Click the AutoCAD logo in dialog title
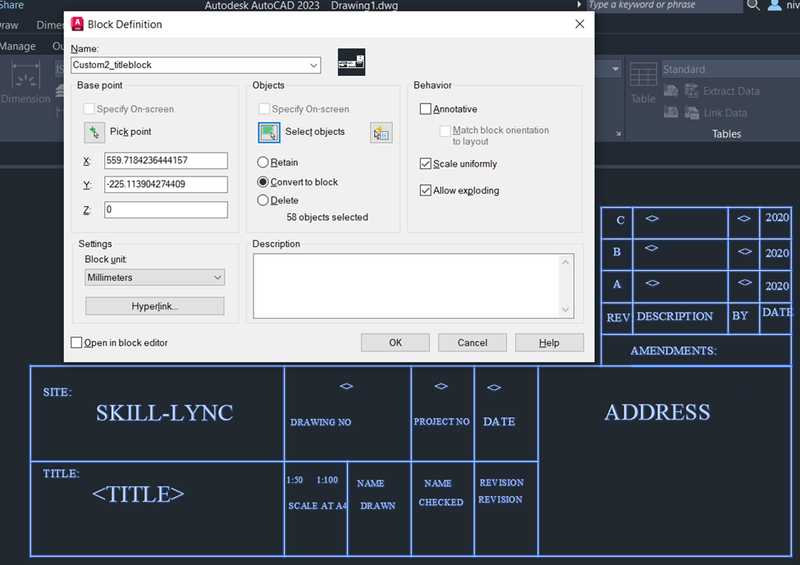This screenshot has height=565, width=800. tap(77, 24)
